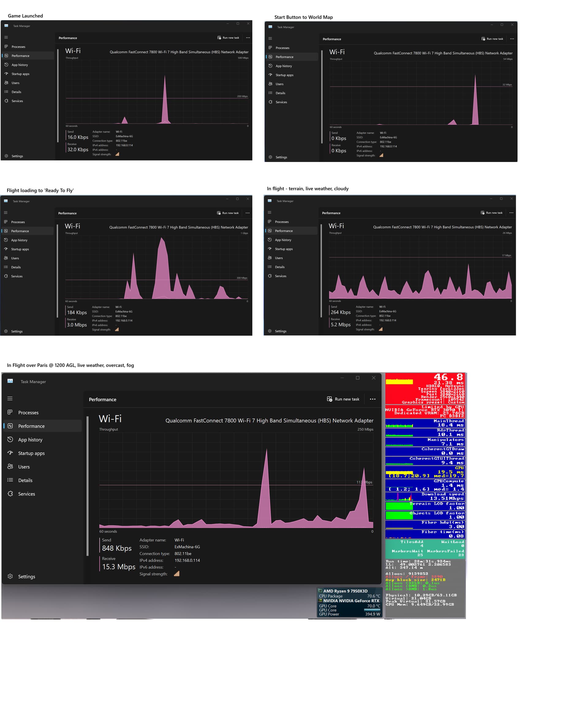Open Services in 'Start Button to World Map' window
The height and width of the screenshot is (705, 588).
click(x=281, y=102)
